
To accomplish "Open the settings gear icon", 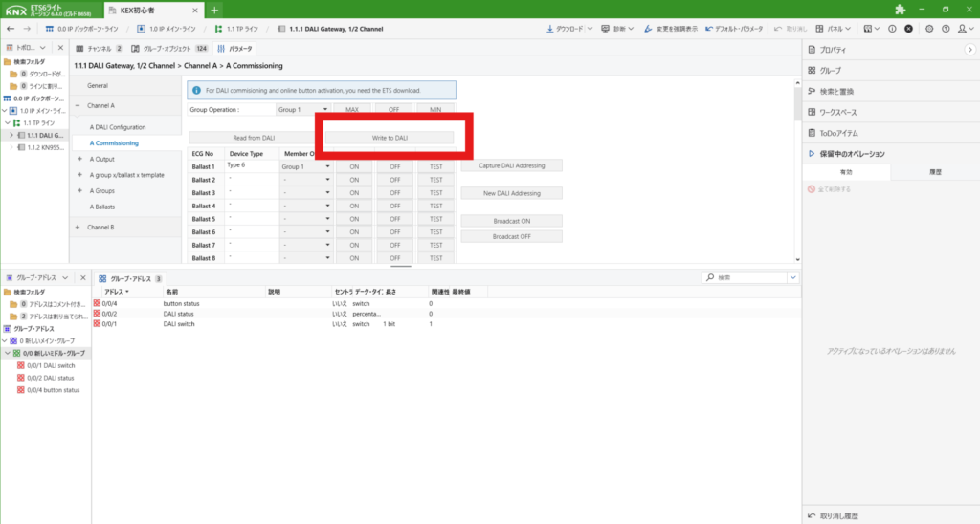I will 929,29.
